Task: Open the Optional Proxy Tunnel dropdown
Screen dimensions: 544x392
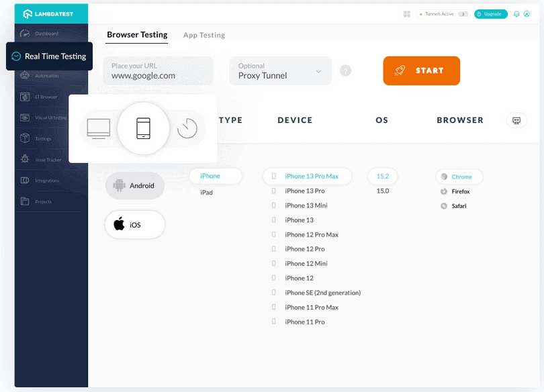Action: (280, 70)
